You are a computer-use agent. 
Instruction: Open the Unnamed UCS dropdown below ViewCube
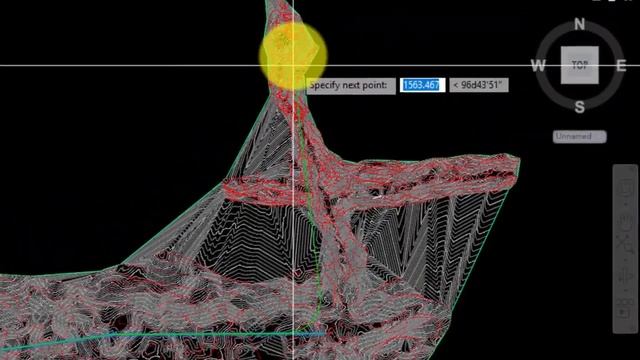[x=580, y=136]
